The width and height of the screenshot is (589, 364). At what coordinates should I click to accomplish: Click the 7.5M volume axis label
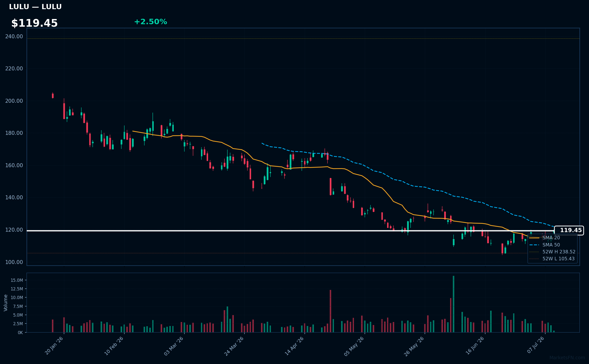(18, 306)
